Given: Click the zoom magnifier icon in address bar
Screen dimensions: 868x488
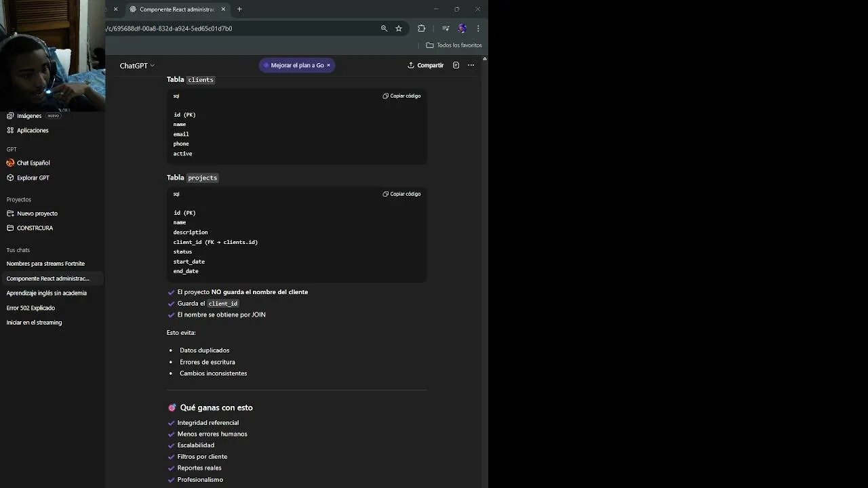Looking at the screenshot, I should [x=384, y=28].
